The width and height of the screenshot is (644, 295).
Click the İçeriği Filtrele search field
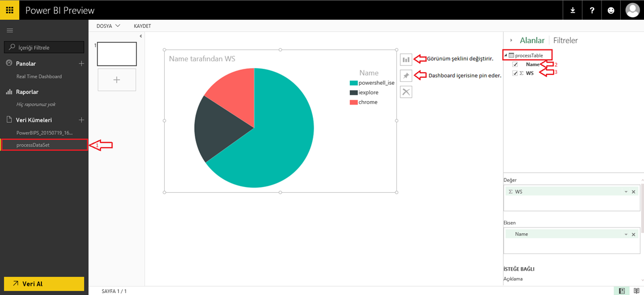[44, 47]
